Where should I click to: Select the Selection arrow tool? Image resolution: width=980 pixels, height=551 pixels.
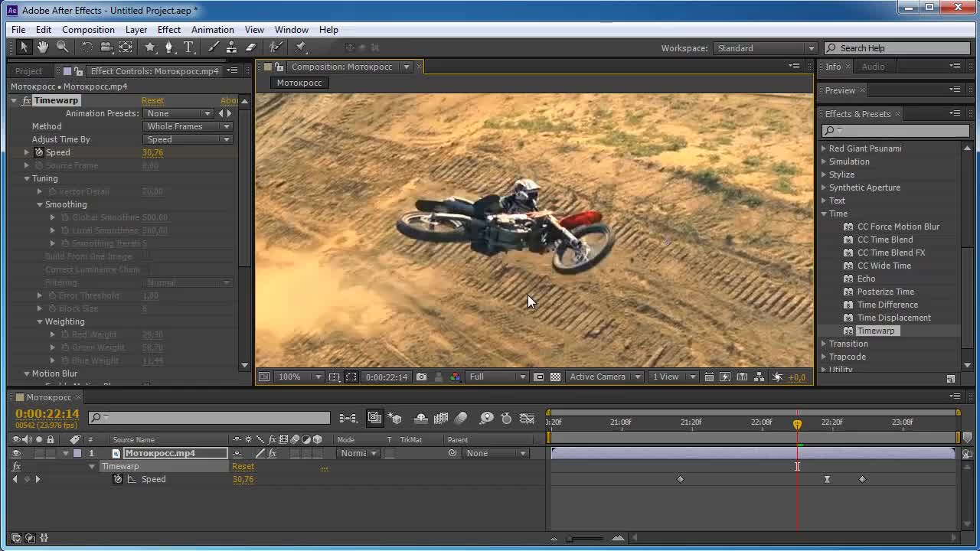pos(24,47)
